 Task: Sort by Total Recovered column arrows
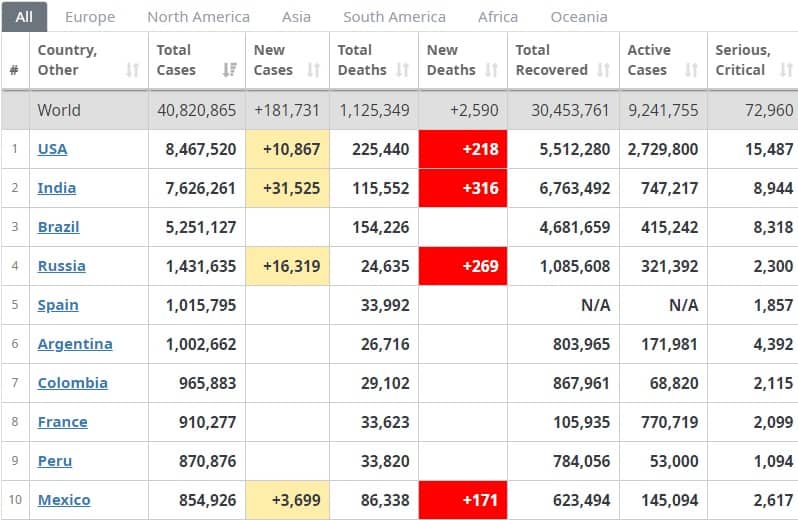(x=603, y=70)
